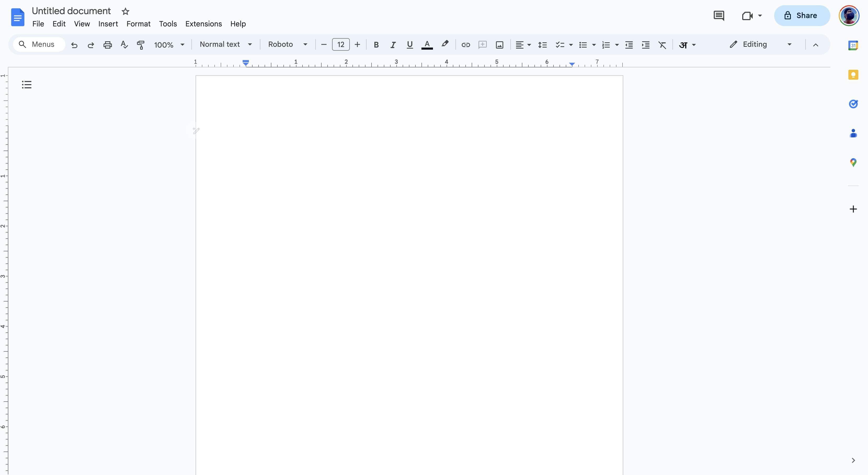The image size is (868, 475).
Task: Underline the selected text
Action: [x=409, y=44]
